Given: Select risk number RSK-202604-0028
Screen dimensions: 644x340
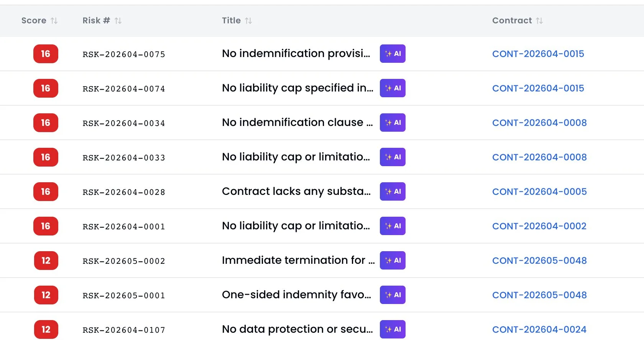Looking at the screenshot, I should (x=124, y=192).
